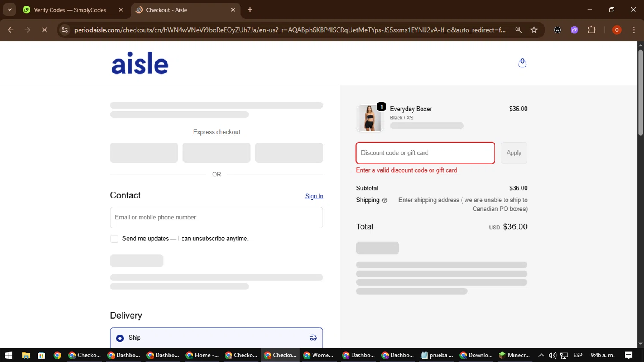Open the Home taskbar window

[x=202, y=355]
